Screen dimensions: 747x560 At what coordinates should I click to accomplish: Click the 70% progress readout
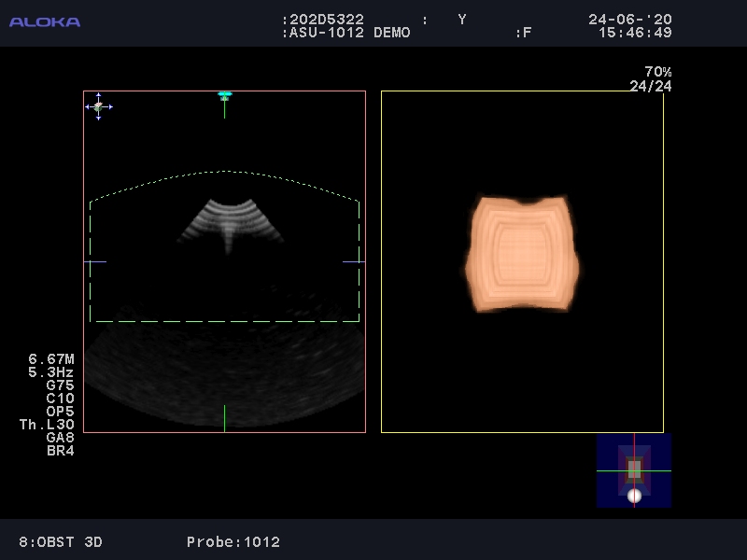point(657,72)
